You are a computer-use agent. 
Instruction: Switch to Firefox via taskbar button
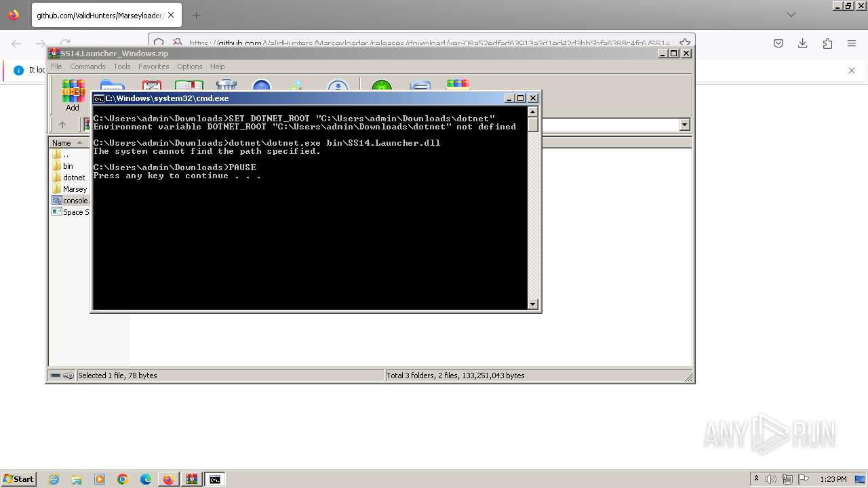coord(168,479)
